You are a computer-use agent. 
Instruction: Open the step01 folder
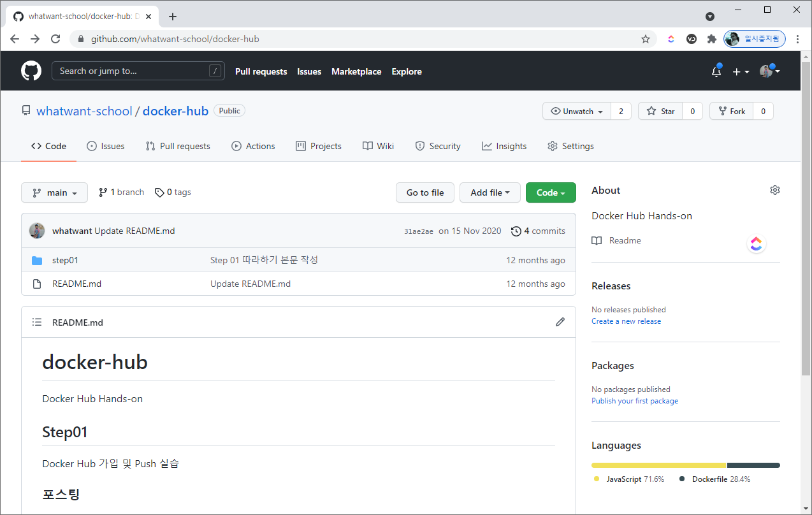tap(65, 260)
